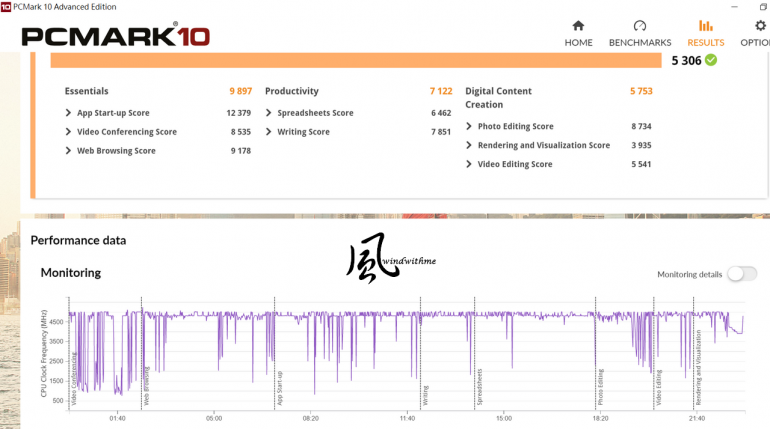Click the 21:40 time axis label

point(696,419)
